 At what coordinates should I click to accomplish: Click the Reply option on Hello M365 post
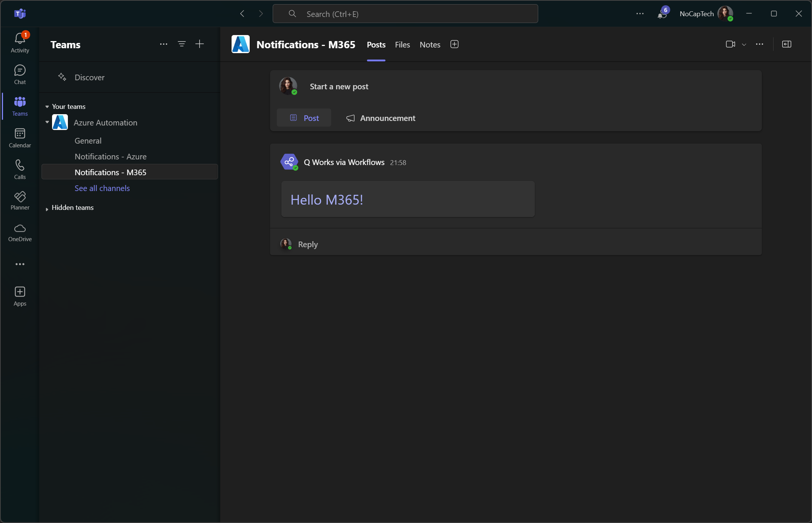point(308,244)
